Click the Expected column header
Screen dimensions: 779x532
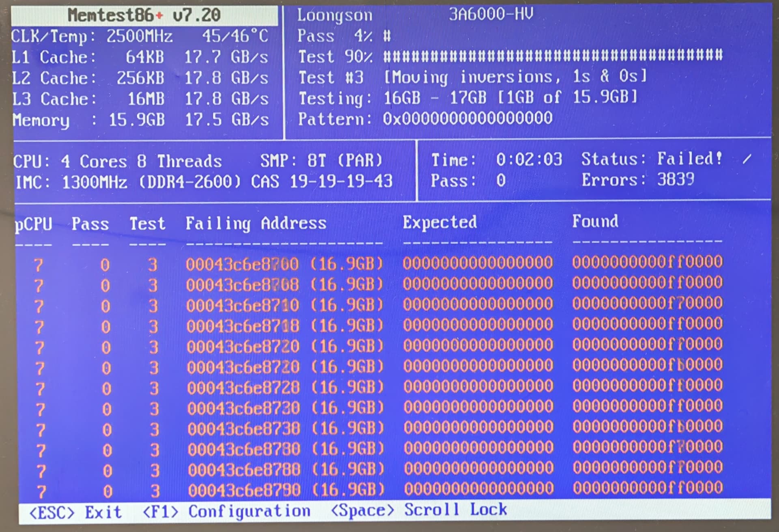440,222
